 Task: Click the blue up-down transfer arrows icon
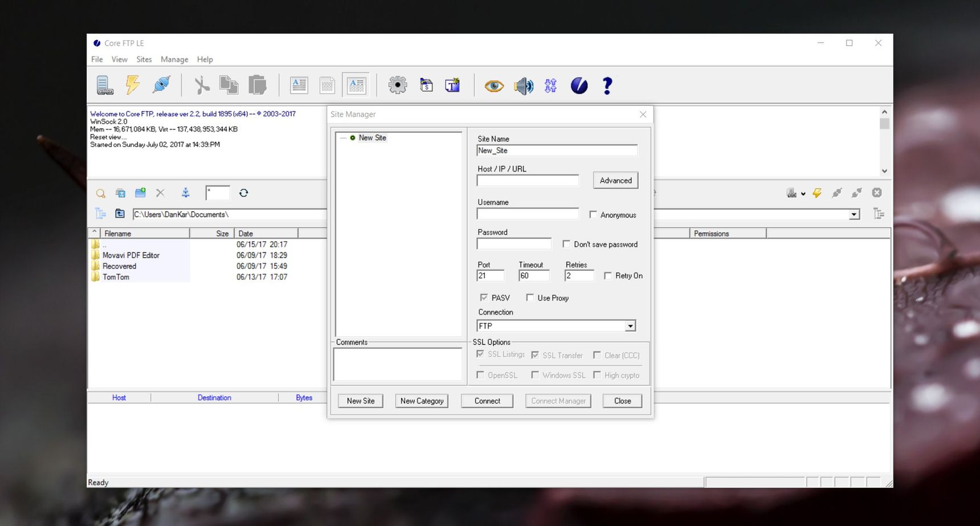click(550, 86)
